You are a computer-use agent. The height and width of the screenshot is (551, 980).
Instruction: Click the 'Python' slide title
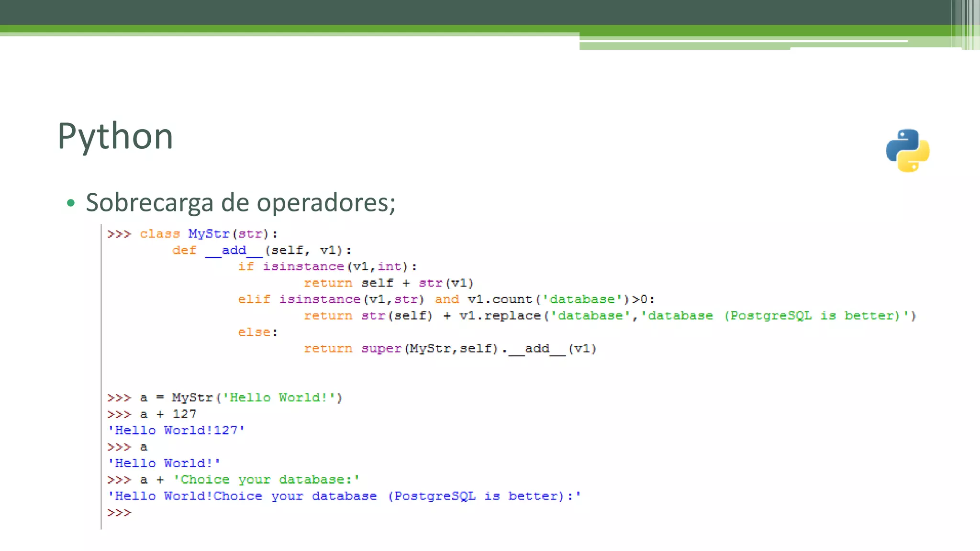tap(115, 137)
